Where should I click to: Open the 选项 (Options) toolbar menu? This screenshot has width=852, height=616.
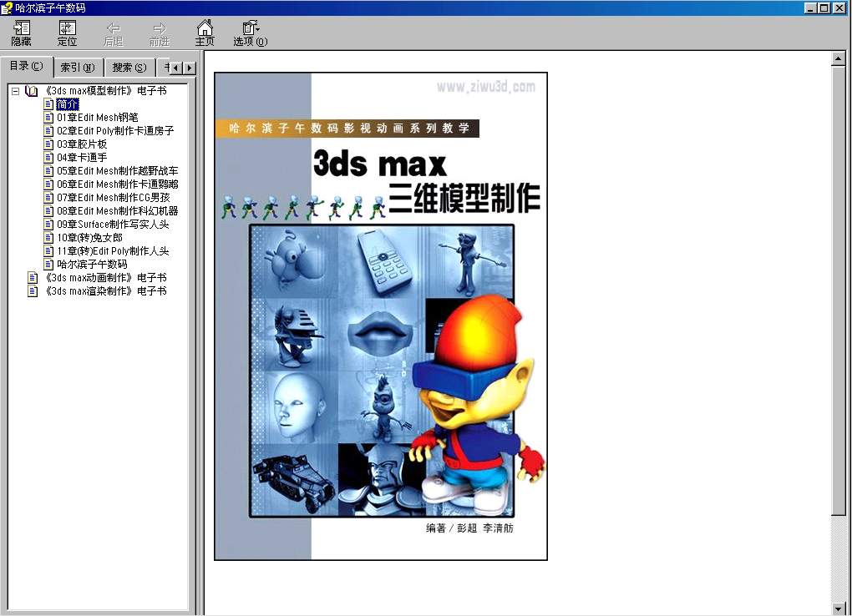pyautogui.click(x=251, y=33)
